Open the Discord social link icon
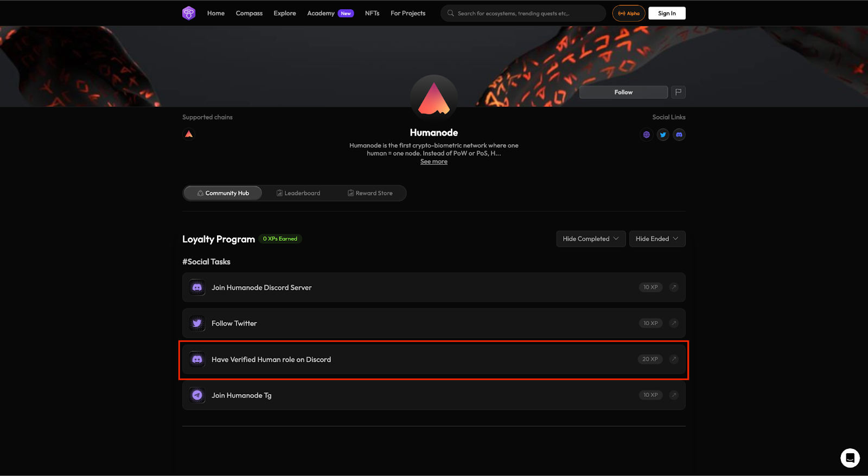The width and height of the screenshot is (868, 476). point(679,134)
